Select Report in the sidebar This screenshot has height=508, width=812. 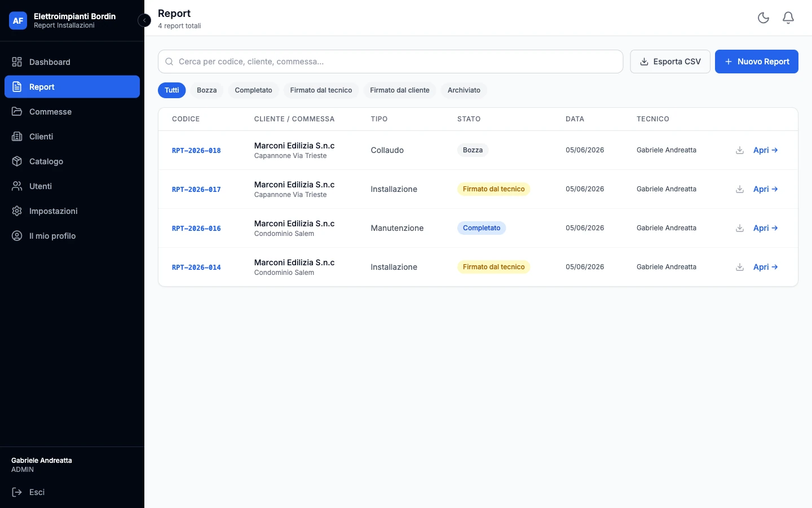(72, 87)
